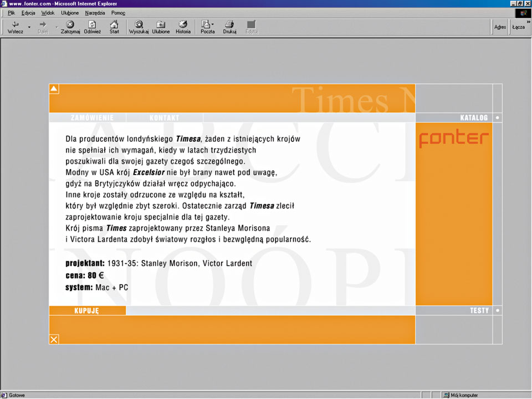Open the Wyszukaj search panel
The width and height of the screenshot is (532, 399).
(139, 27)
